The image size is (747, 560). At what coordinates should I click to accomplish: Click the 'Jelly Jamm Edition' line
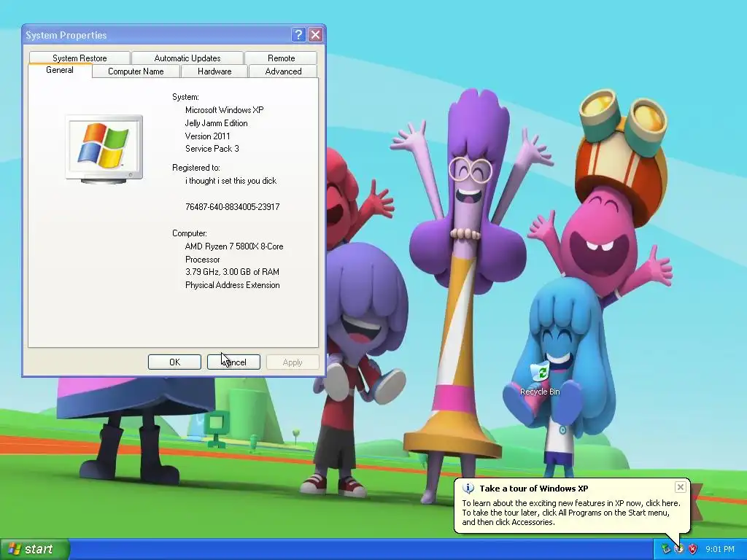(x=216, y=122)
